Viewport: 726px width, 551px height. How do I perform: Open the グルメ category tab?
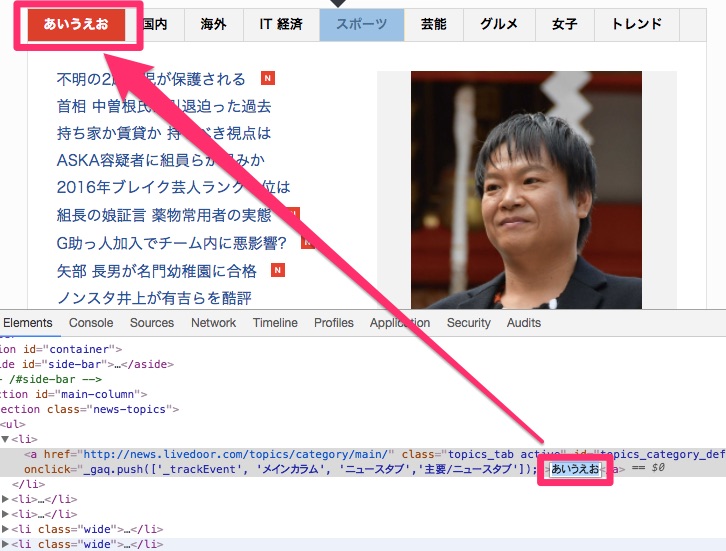(x=499, y=25)
